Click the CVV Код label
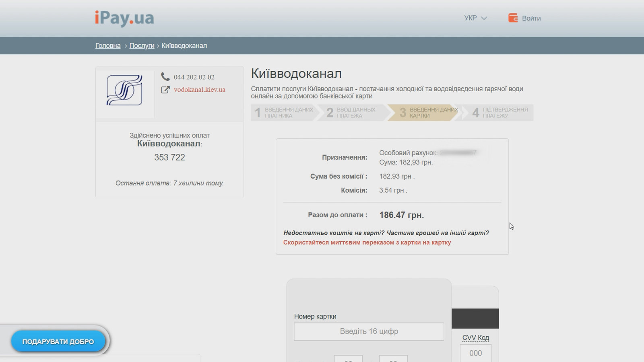Viewport: 644px width, 362px height. tap(475, 337)
